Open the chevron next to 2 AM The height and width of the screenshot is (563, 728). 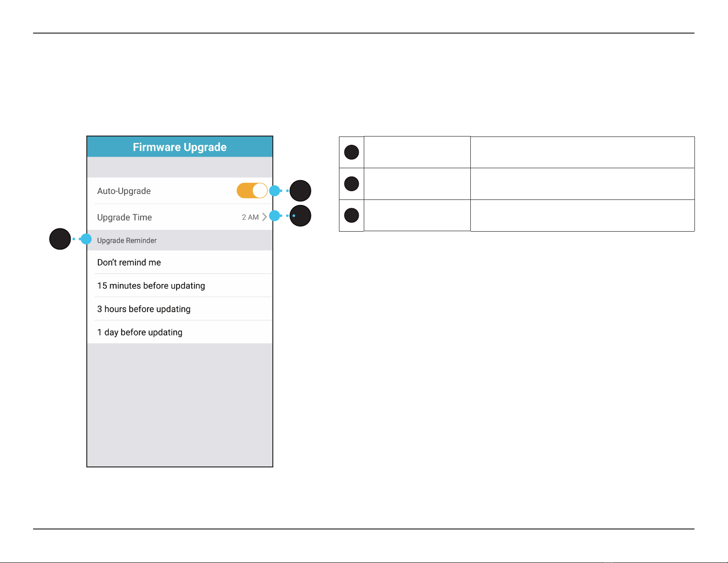pos(265,217)
